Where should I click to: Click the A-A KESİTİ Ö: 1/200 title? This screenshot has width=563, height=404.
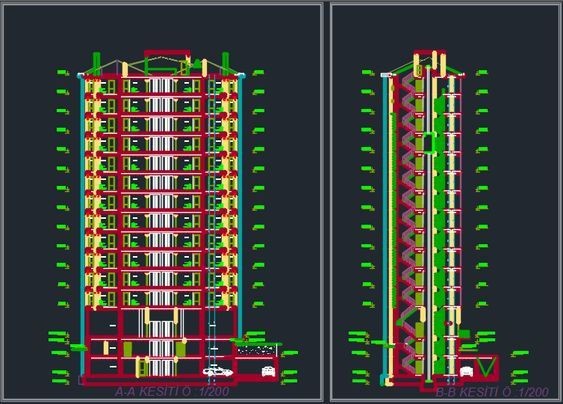(x=172, y=391)
